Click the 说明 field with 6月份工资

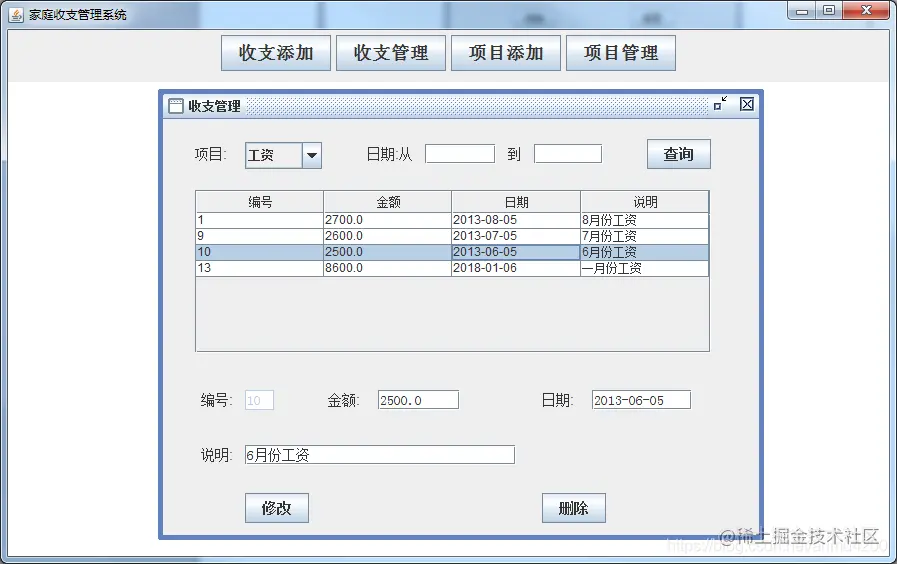380,455
